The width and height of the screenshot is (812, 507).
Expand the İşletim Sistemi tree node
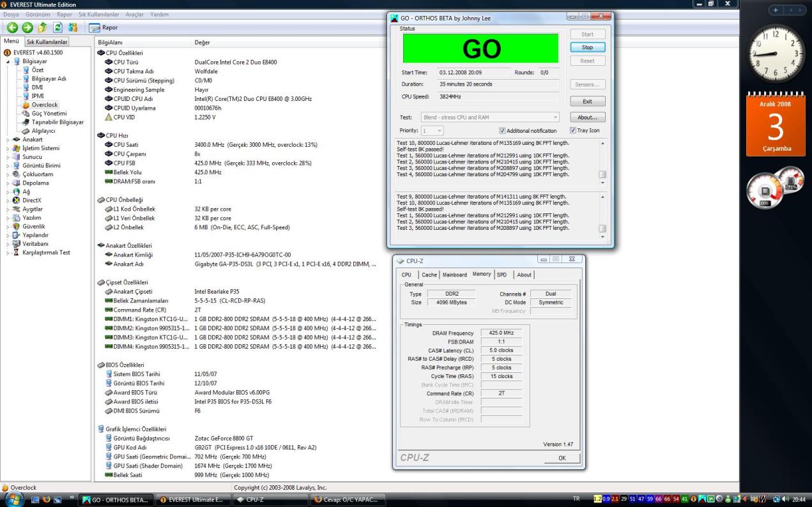[x=8, y=148]
